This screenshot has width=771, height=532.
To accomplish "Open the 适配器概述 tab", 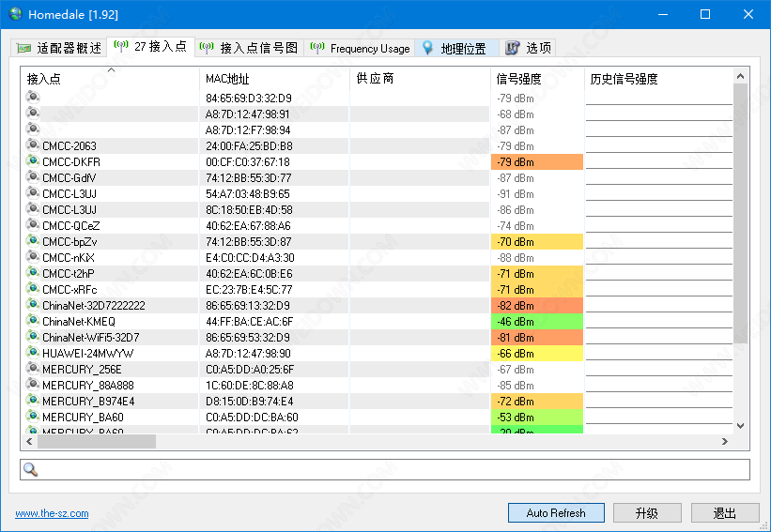I will [59, 48].
